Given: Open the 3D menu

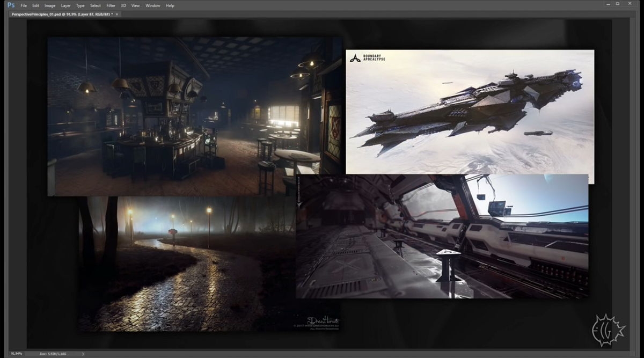Looking at the screenshot, I should (123, 5).
